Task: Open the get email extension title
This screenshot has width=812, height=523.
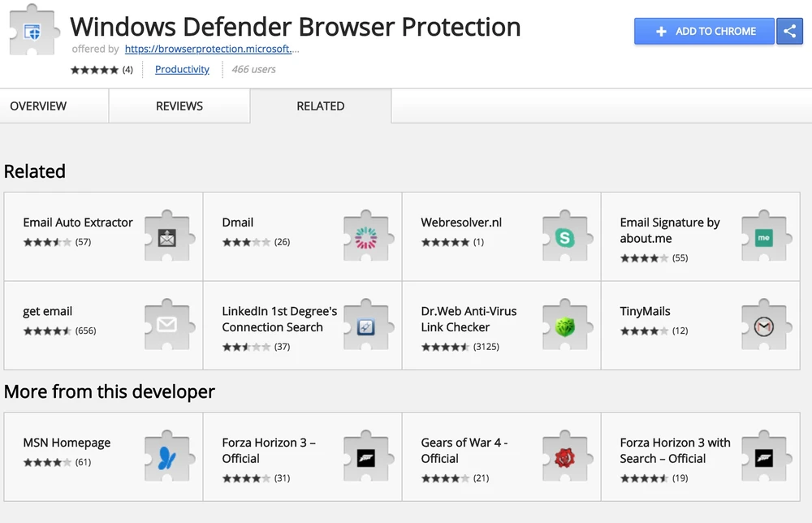Action: [48, 311]
